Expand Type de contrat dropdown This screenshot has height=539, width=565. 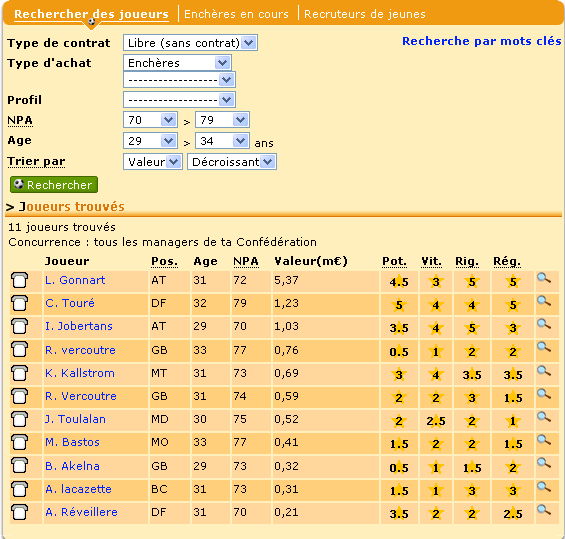tap(190, 43)
